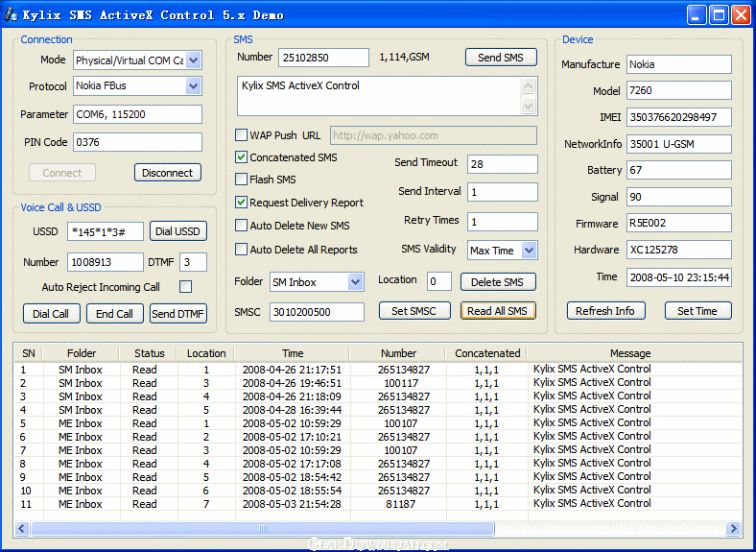This screenshot has width=756, height=552.
Task: Click the Dial Call button
Action: (x=51, y=314)
